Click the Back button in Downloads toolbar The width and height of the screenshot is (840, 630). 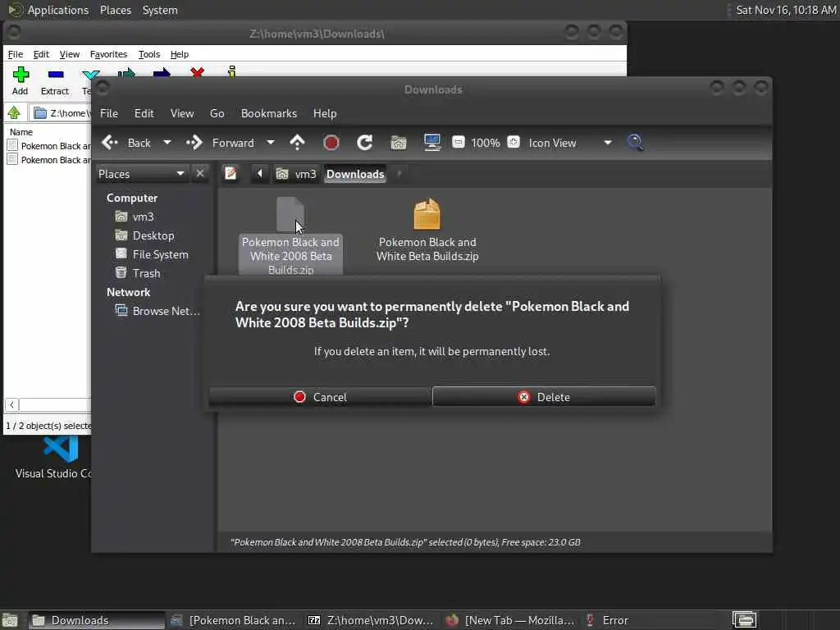click(126, 143)
